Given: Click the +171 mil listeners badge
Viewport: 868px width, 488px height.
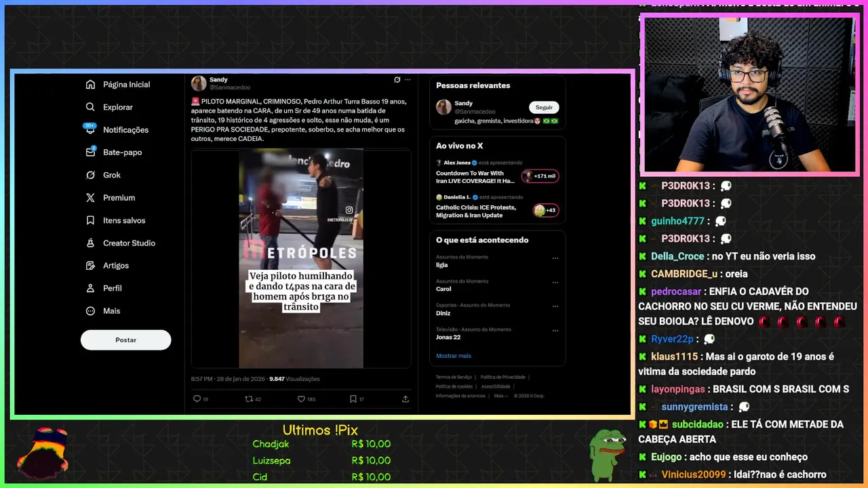Looking at the screenshot, I should 540,176.
